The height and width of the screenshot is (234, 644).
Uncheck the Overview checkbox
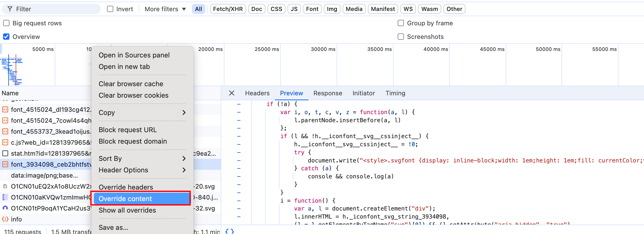(x=6, y=37)
